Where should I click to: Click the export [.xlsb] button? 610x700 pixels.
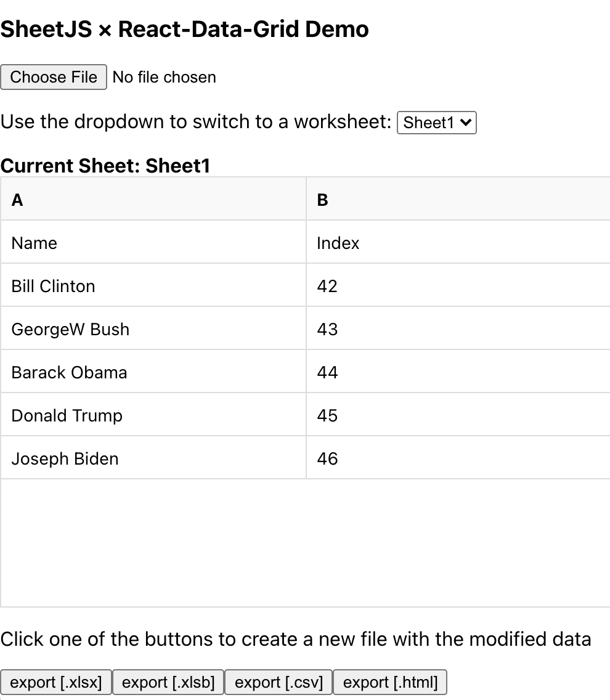168,682
